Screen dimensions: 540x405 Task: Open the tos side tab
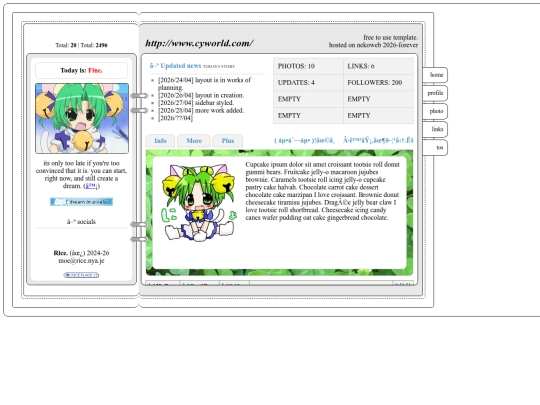pyautogui.click(x=435, y=147)
